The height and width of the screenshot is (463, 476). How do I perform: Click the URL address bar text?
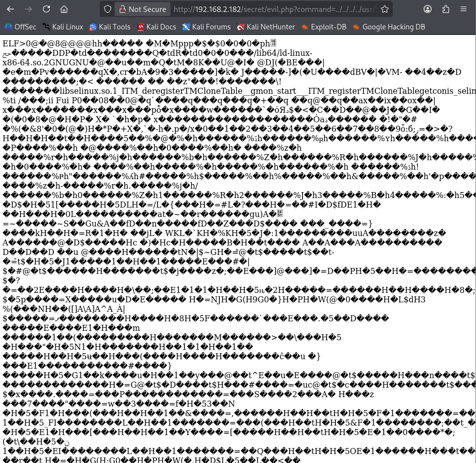[x=274, y=9]
